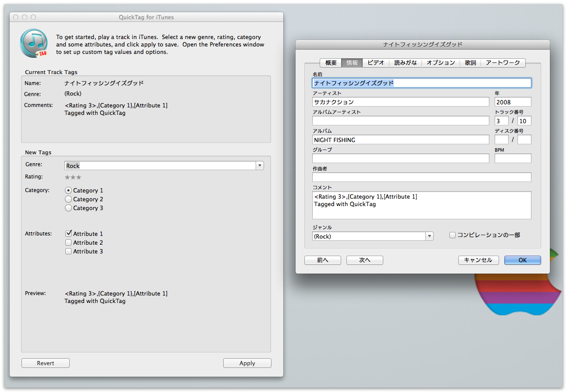Click the キャンセル button
Viewport: 567px width, 392px height.
point(478,260)
